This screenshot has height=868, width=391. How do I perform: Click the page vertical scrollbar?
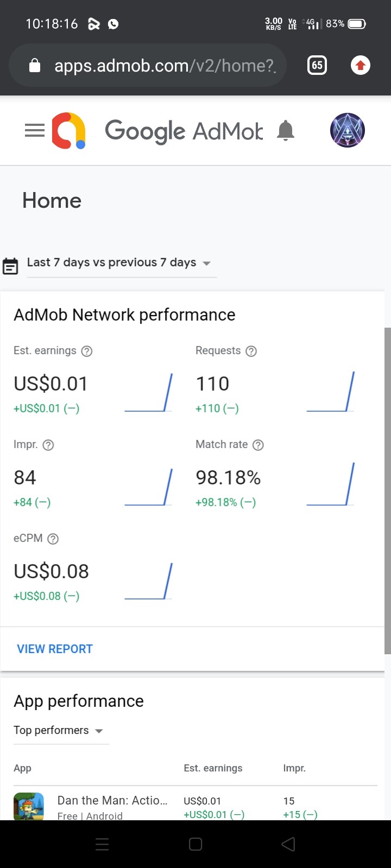(387, 488)
